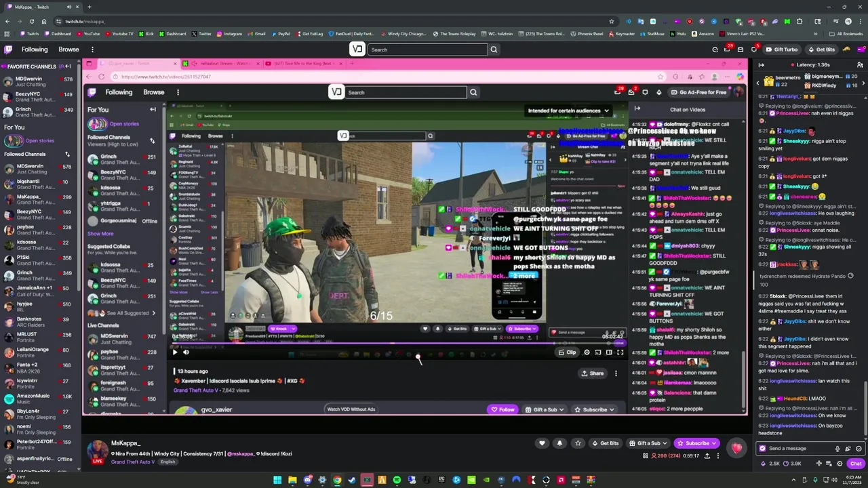
Task: Click Watch VOD Without Ads
Action: click(x=351, y=409)
